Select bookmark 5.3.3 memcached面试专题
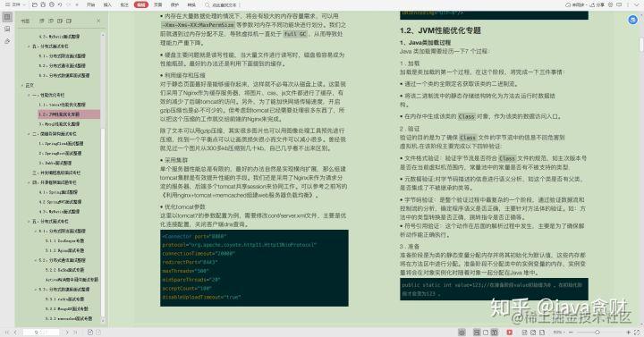The image size is (644, 337). click(69, 318)
